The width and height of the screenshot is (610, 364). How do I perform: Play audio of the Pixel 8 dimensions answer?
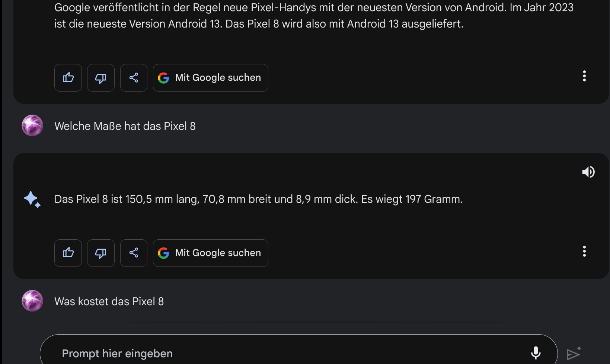coord(588,172)
